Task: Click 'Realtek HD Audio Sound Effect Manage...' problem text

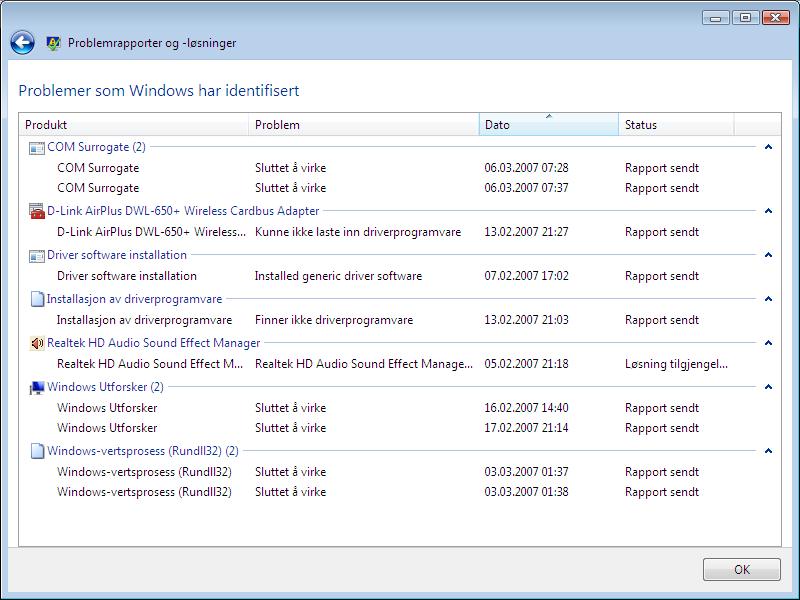Action: (x=364, y=364)
